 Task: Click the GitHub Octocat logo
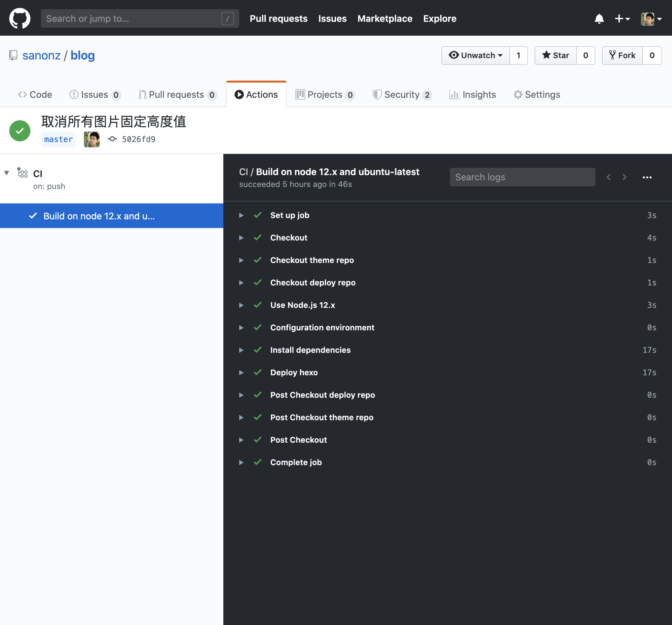[x=19, y=18]
